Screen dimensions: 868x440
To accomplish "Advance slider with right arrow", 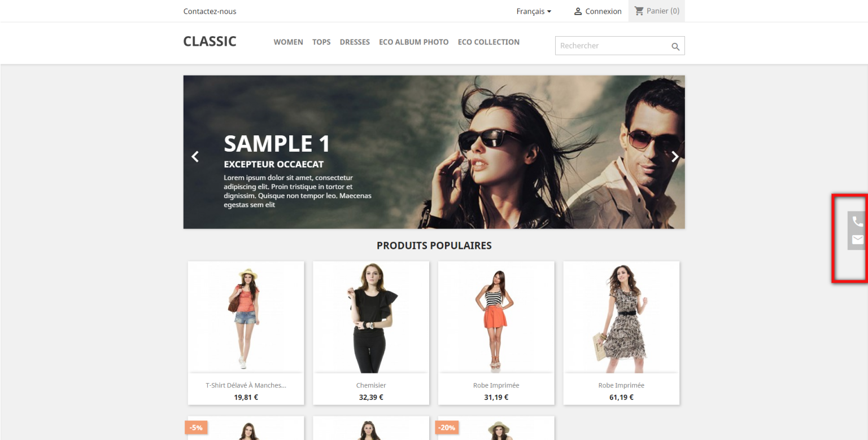I will click(x=675, y=157).
